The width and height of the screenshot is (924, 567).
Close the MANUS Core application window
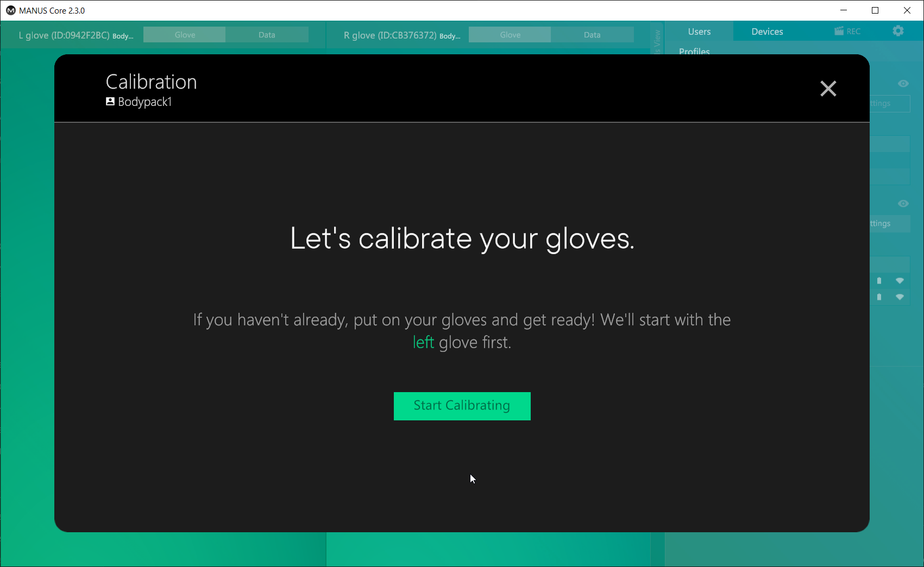pyautogui.click(x=907, y=10)
